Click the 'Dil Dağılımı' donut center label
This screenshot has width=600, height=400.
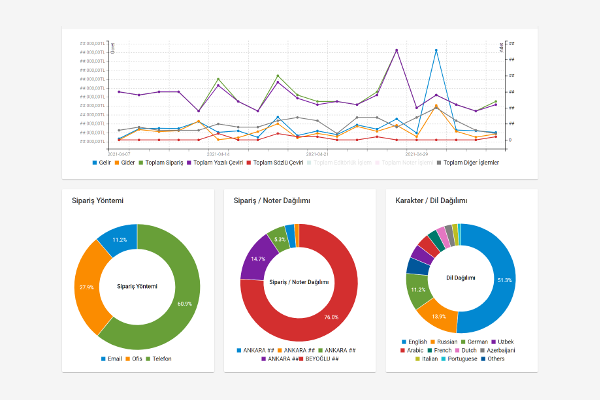tap(461, 278)
